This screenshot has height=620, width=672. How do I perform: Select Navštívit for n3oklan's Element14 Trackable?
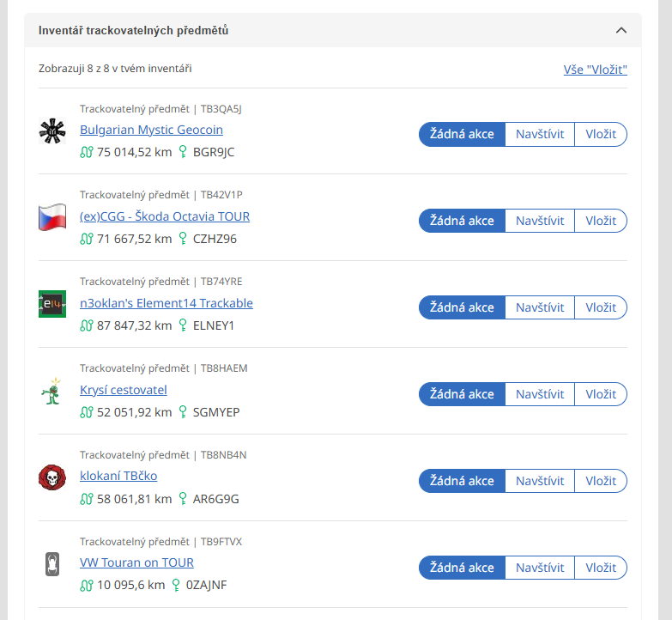[x=540, y=307]
